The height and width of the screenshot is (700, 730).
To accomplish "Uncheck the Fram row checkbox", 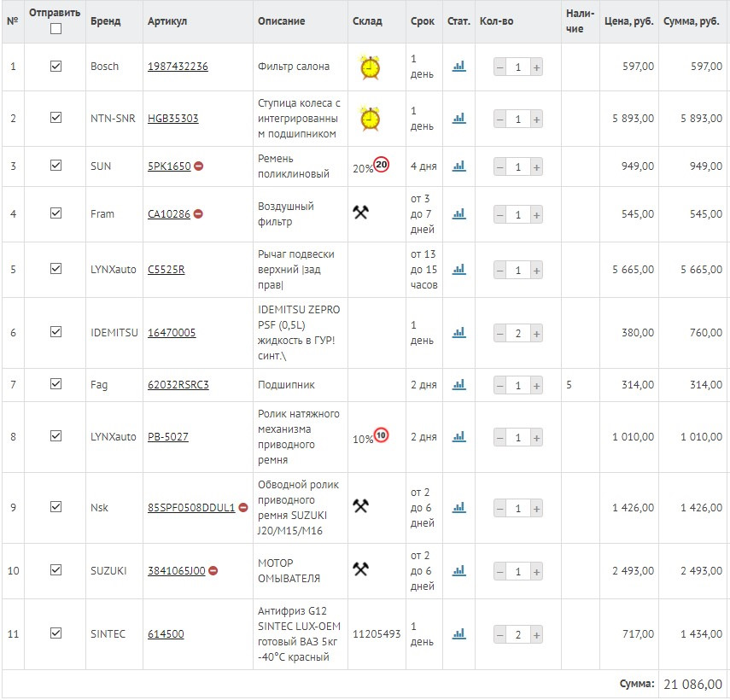I will click(55, 213).
